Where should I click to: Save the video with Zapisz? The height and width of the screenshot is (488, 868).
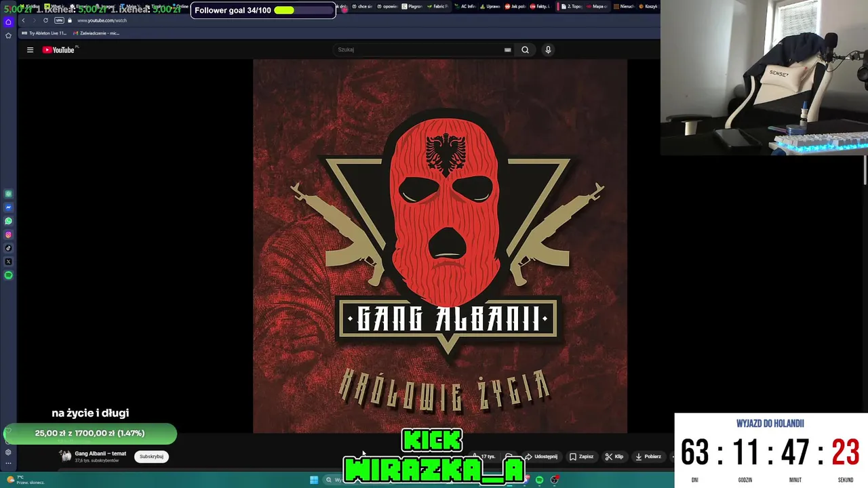click(581, 456)
